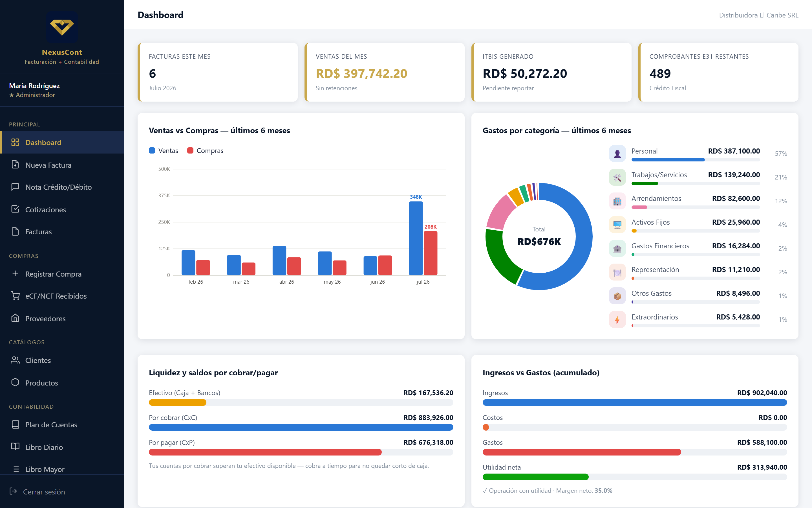This screenshot has height=508, width=812.
Task: Click the Arrendamientos building icon
Action: (x=617, y=201)
